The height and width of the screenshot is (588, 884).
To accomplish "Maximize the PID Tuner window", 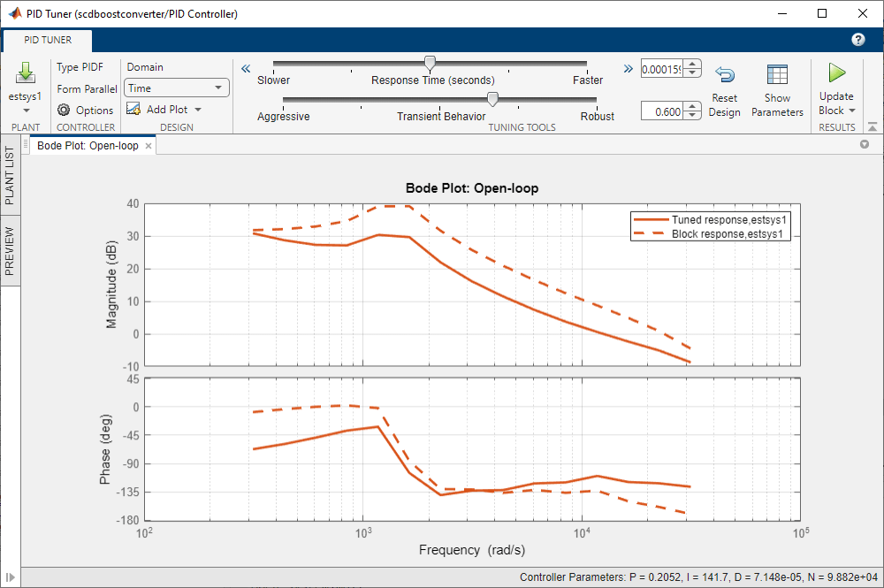I will 822,13.
